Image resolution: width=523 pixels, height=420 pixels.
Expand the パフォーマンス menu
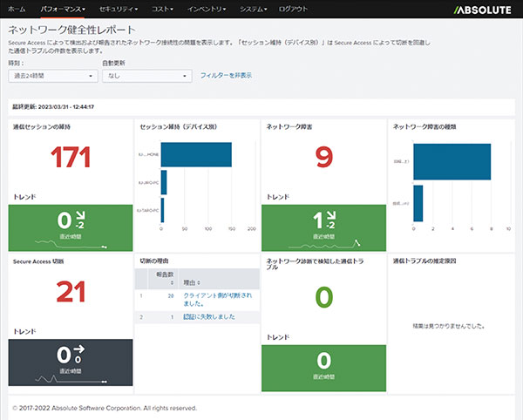[x=65, y=9]
